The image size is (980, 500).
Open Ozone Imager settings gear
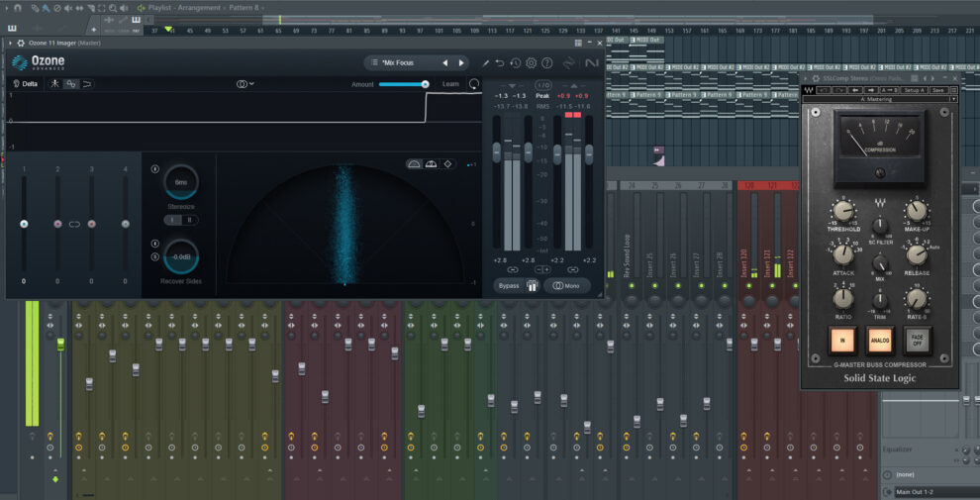532,63
